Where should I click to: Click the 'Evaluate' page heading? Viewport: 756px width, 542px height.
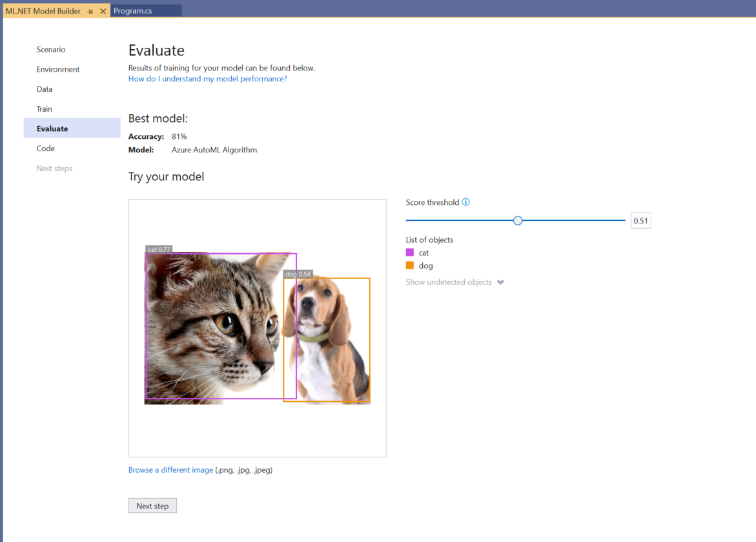click(156, 50)
